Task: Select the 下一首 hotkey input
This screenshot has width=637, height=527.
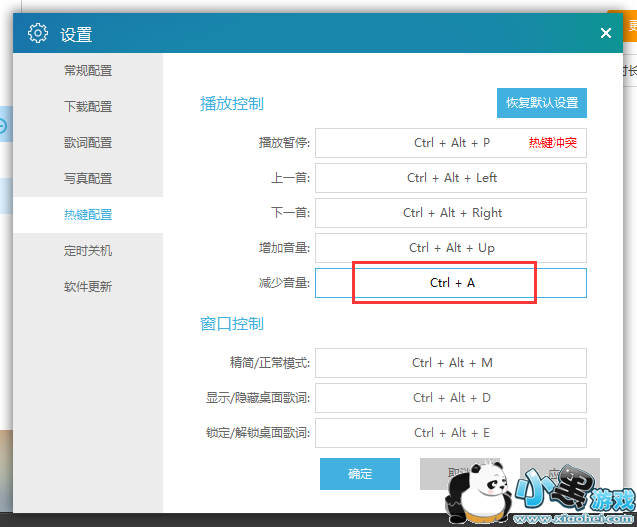Action: tap(451, 213)
